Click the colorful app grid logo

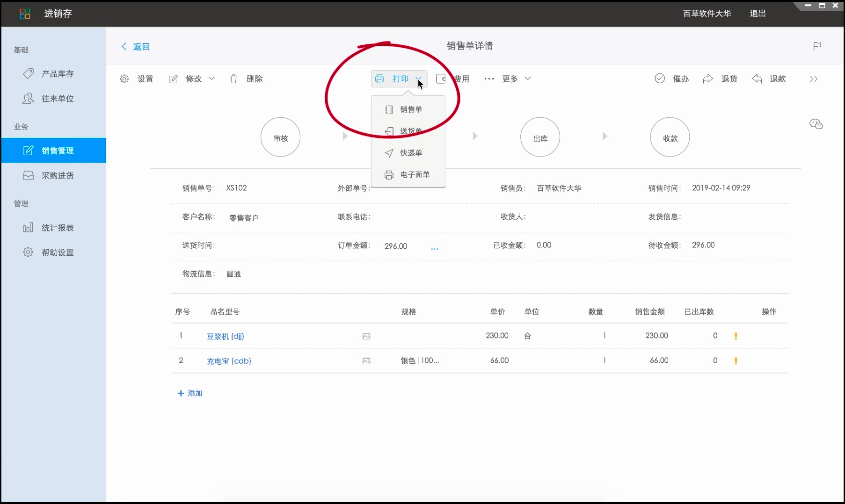(x=25, y=14)
